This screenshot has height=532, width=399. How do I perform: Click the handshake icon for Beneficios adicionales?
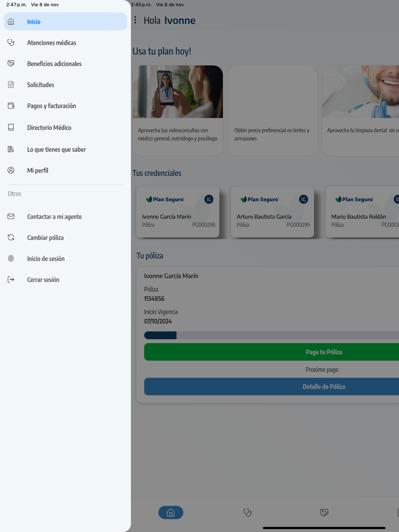[11, 63]
